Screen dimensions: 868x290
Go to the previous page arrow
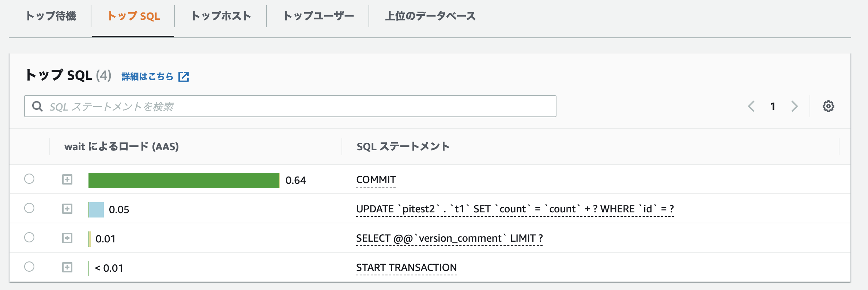click(x=751, y=106)
